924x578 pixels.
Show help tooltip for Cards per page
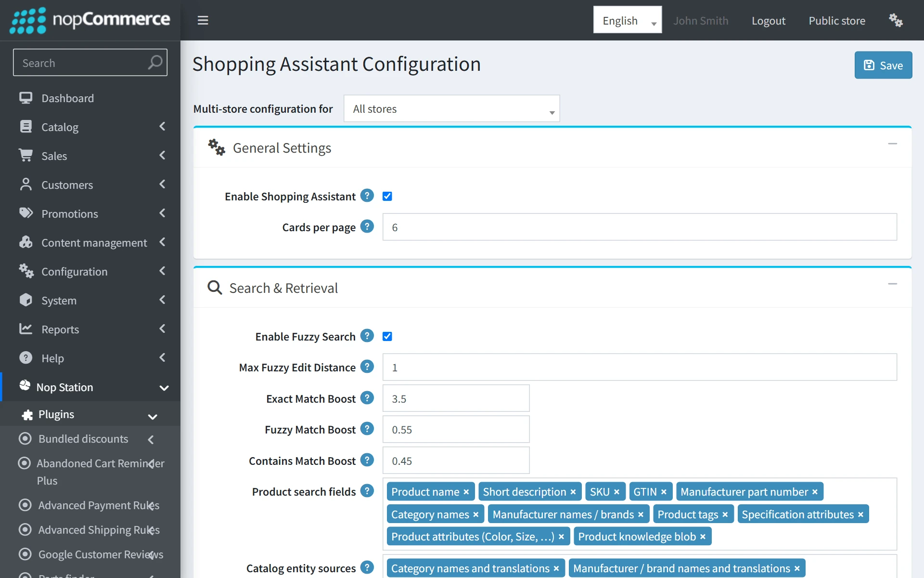point(367,226)
